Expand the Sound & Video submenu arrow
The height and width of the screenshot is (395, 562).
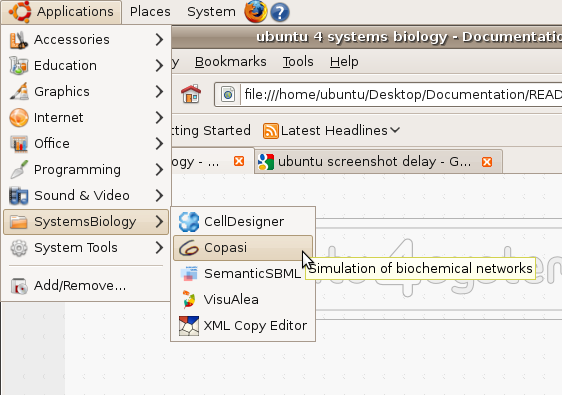pos(159,196)
